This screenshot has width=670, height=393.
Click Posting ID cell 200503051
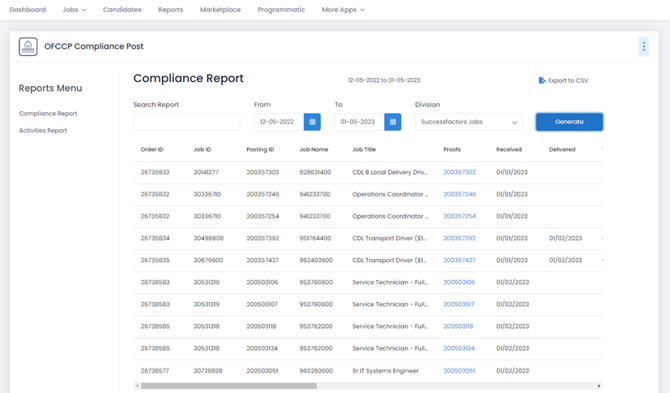(262, 370)
